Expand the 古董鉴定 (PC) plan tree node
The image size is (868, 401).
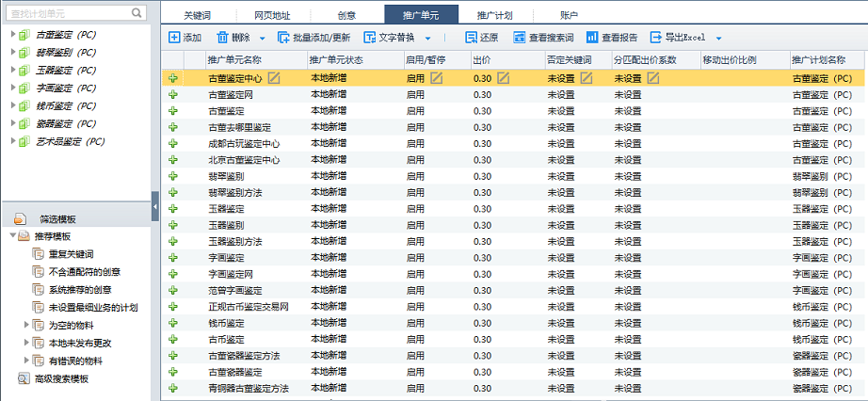click(12, 35)
